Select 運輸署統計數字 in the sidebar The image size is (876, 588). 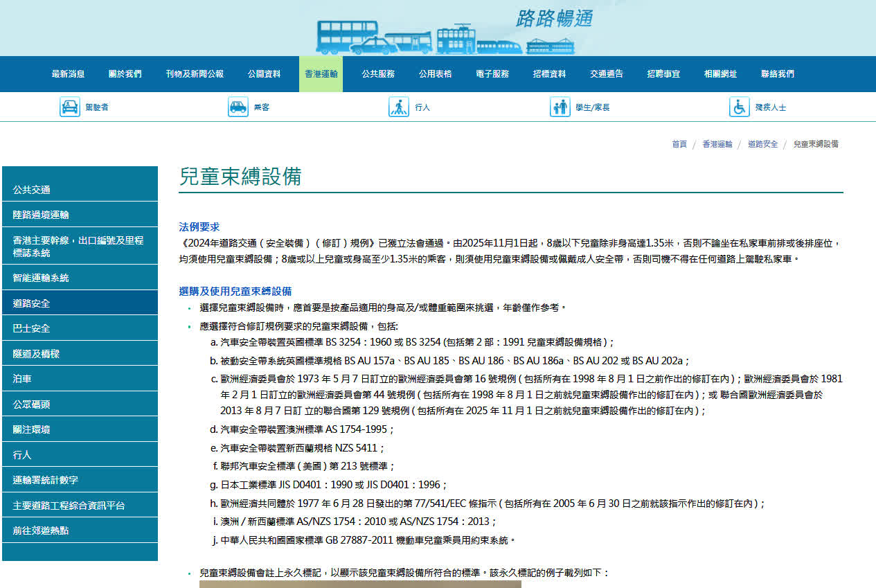[x=46, y=480]
